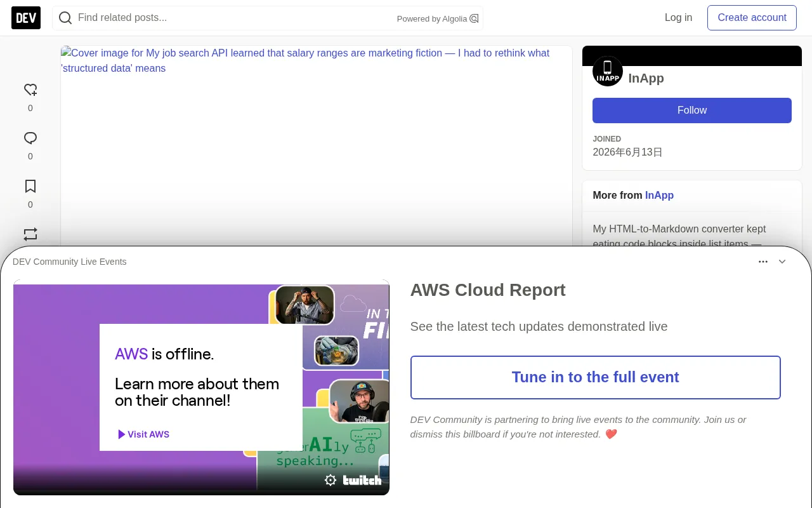The image size is (812, 508).
Task: Open the DEV logo home link
Action: pos(26,18)
